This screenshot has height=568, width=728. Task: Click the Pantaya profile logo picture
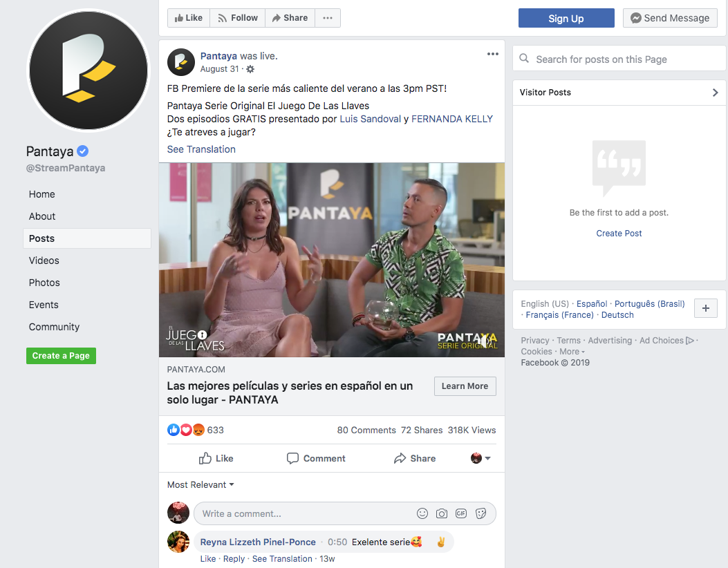[88, 70]
